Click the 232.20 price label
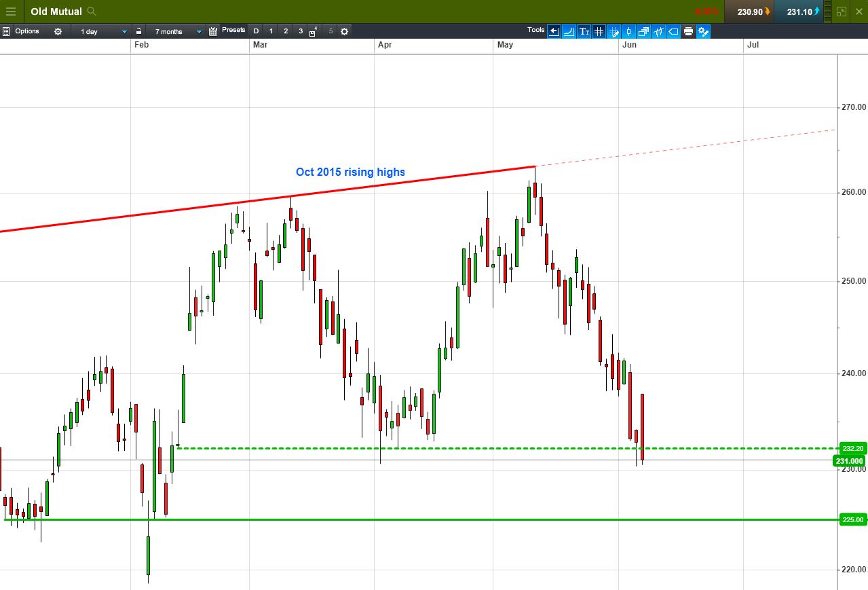The image size is (868, 590). 853,448
